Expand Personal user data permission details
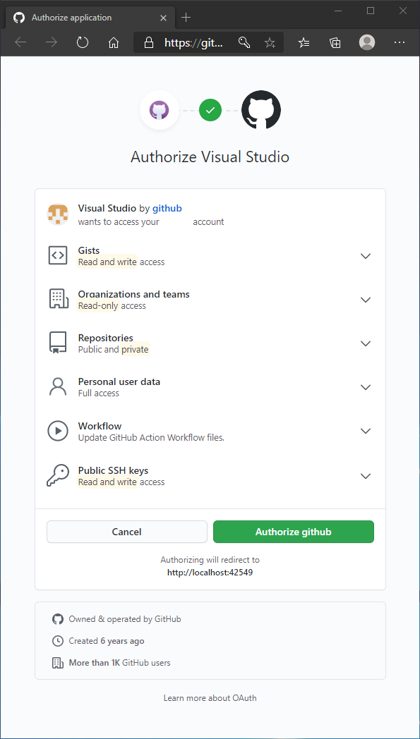 pyautogui.click(x=365, y=387)
